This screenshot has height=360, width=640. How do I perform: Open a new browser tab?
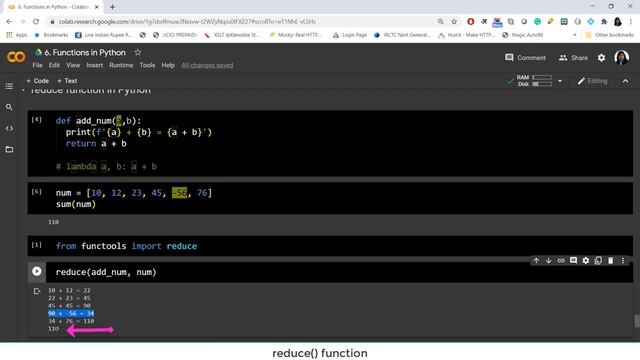coord(112,7)
